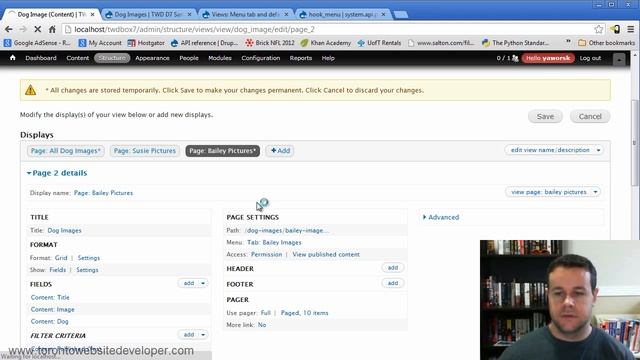Click the browser forward arrow
Viewport: 640px width, 360px height.
(x=23, y=29)
